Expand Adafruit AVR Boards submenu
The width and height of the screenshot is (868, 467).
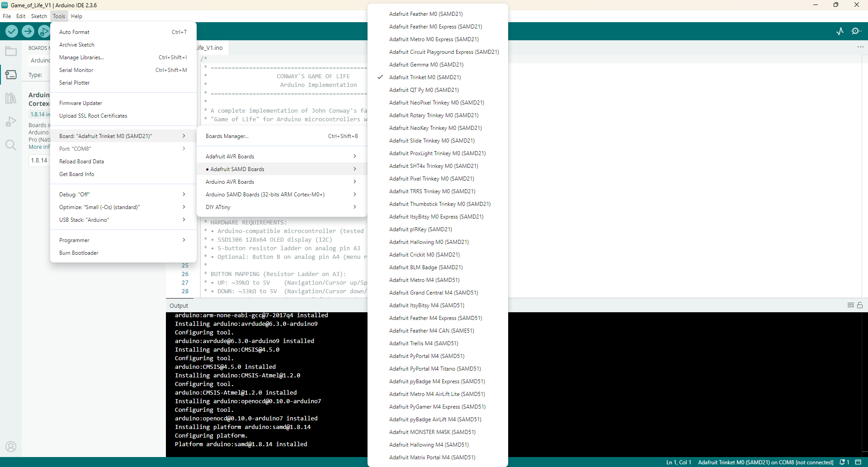click(282, 157)
